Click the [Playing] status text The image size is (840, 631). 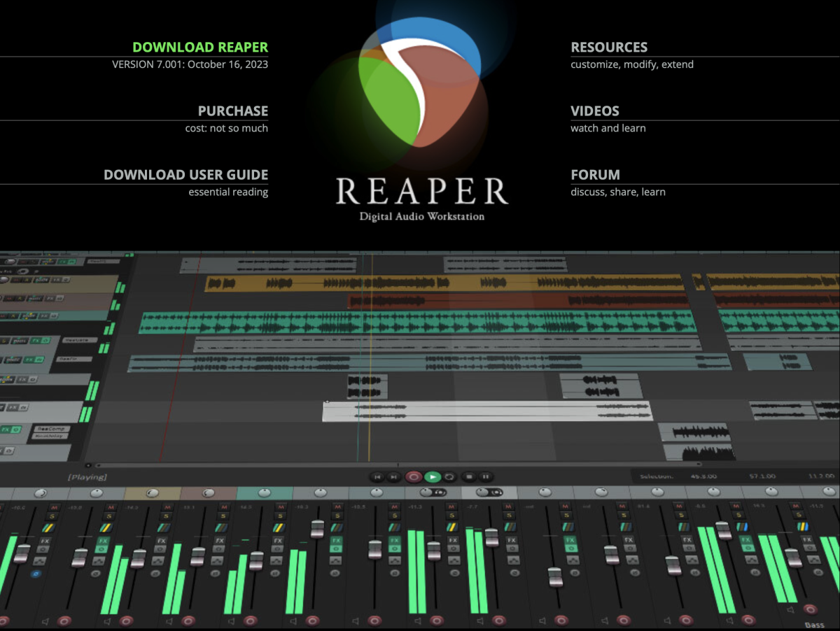click(87, 477)
